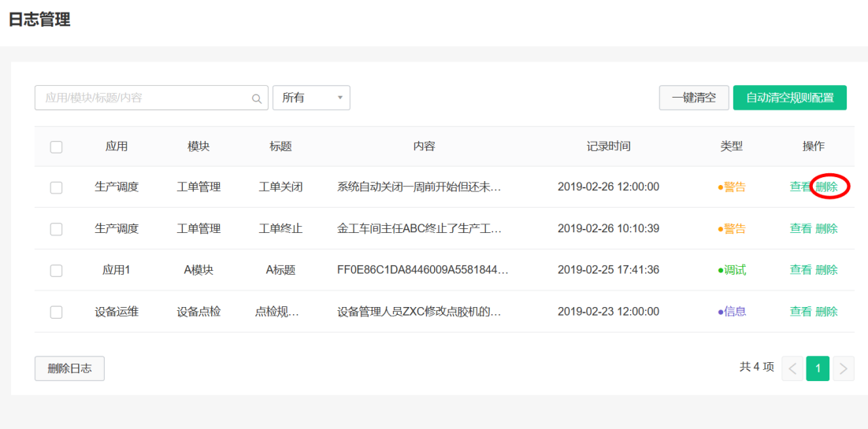This screenshot has height=429, width=868.
Task: Delete the 设备点检 log entry
Action: pos(826,312)
